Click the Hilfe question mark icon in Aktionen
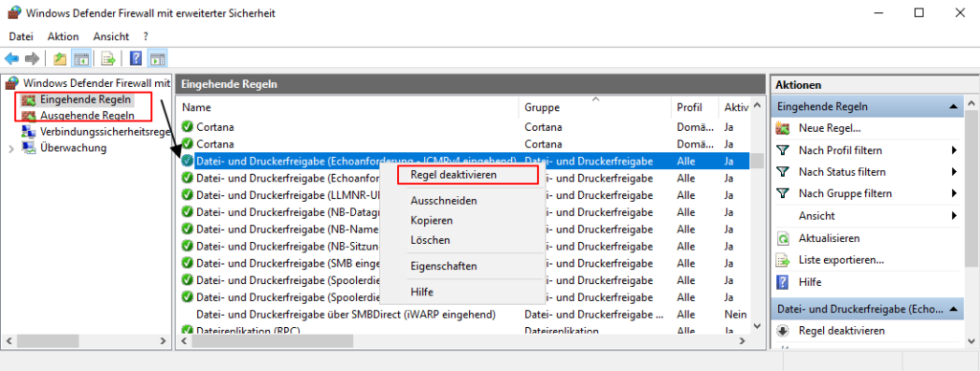The height and width of the screenshot is (371, 980). 783,282
